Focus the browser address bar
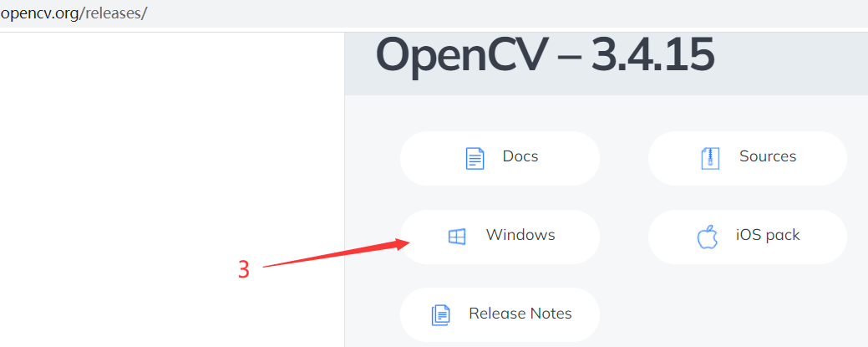This screenshot has width=868, height=347. pos(434,14)
